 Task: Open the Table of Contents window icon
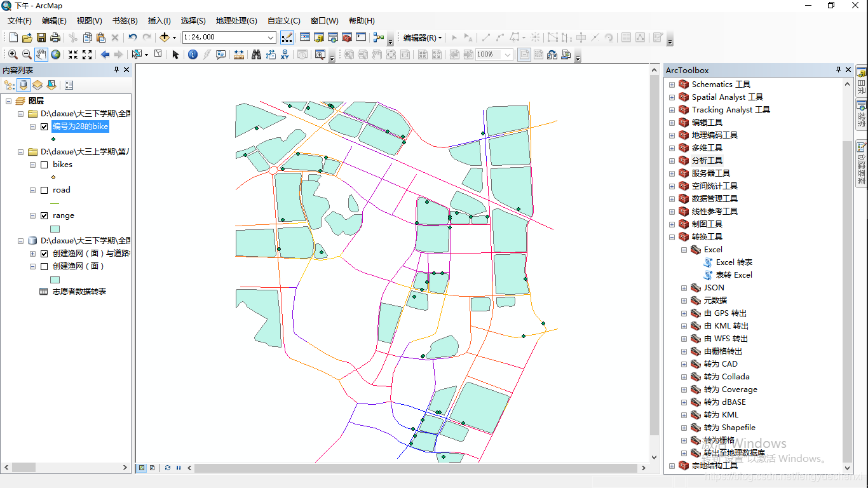click(305, 37)
